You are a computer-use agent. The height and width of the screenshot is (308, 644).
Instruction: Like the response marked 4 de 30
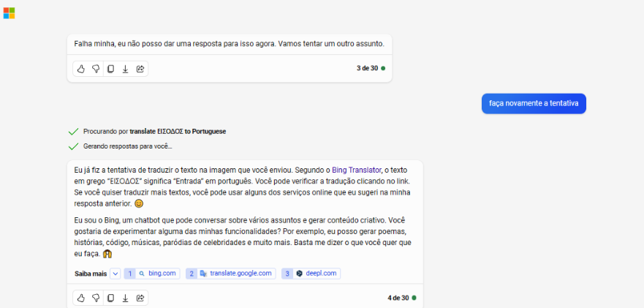(x=81, y=298)
